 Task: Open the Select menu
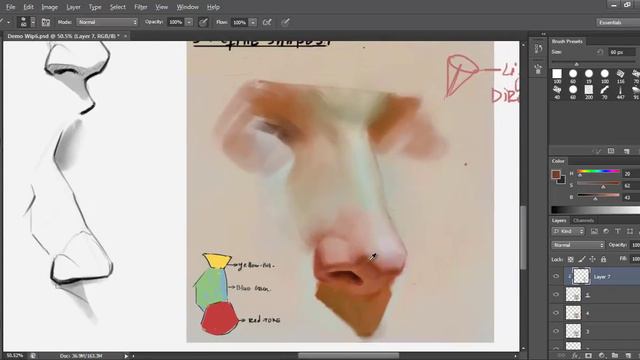118,7
